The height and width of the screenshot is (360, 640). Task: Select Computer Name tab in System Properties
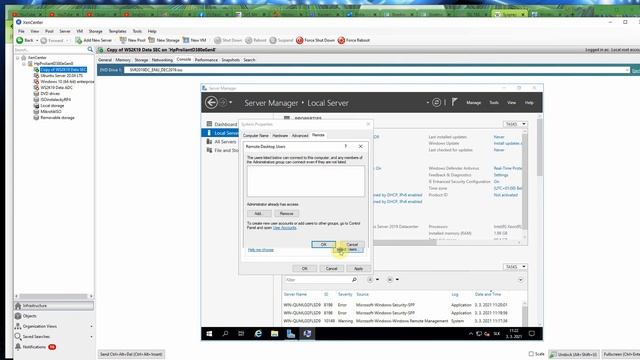pyautogui.click(x=256, y=135)
